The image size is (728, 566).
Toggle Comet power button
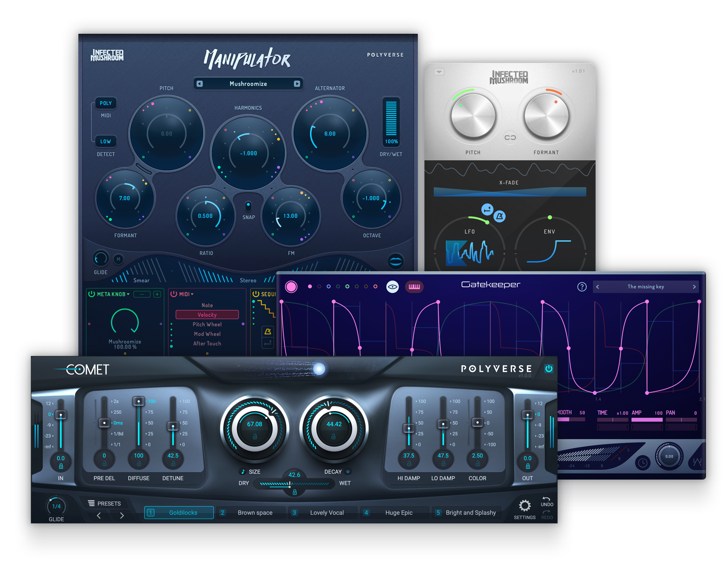549,368
